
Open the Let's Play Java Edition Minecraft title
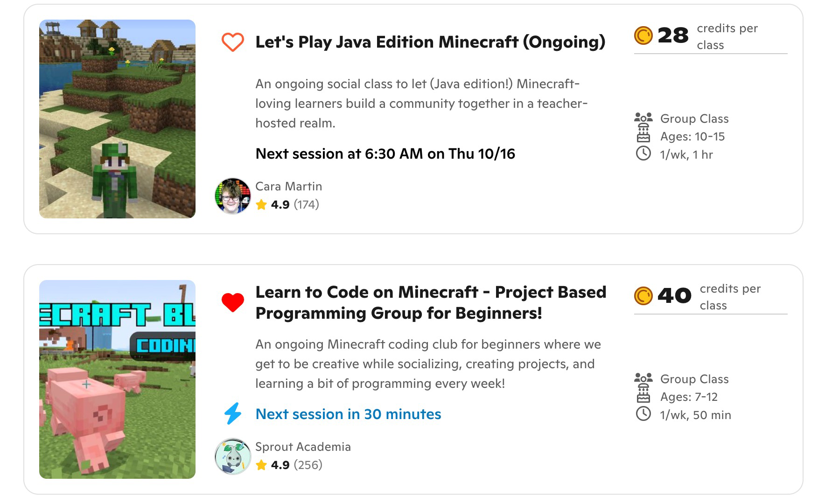click(x=430, y=42)
